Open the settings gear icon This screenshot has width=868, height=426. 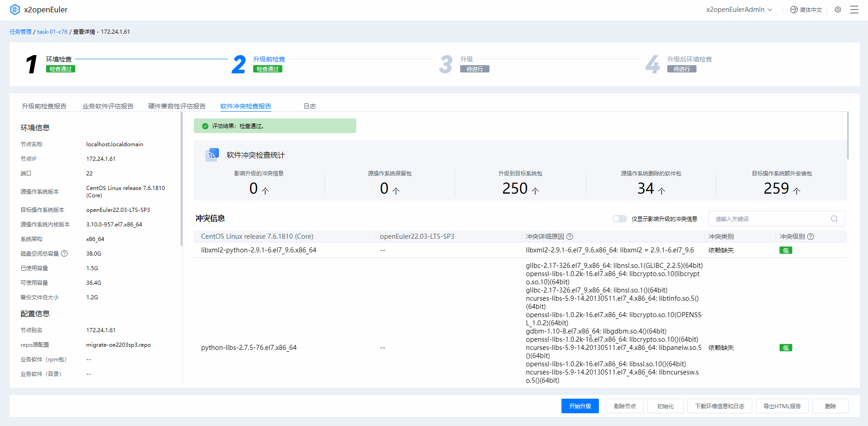[x=838, y=10]
